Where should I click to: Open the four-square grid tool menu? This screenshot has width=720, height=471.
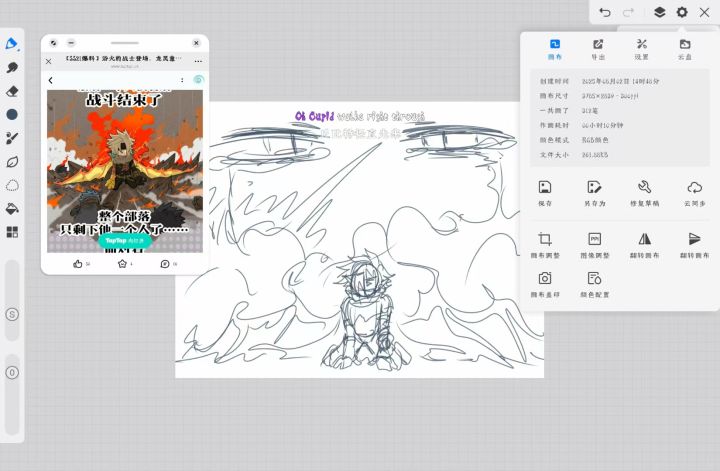[12, 232]
